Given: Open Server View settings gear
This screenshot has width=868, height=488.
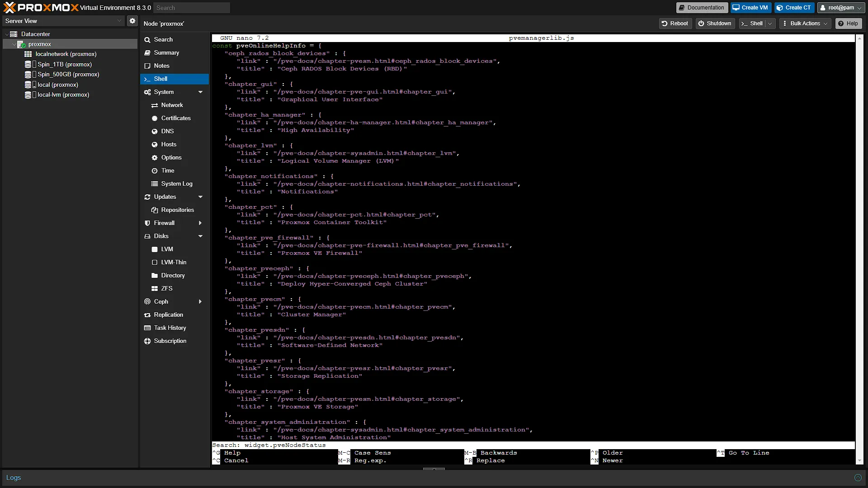Looking at the screenshot, I should click(x=132, y=21).
